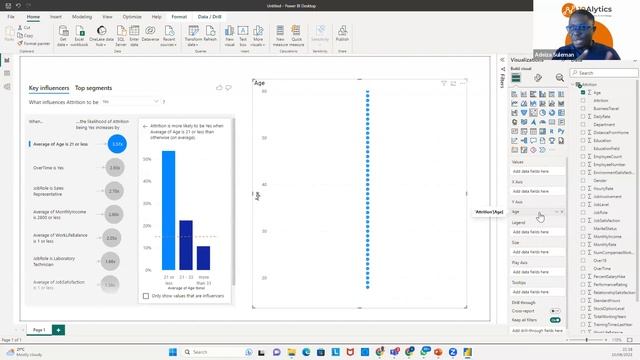Select the scatter chart visual icon
The image size is (640, 360).
click(x=533, y=113)
